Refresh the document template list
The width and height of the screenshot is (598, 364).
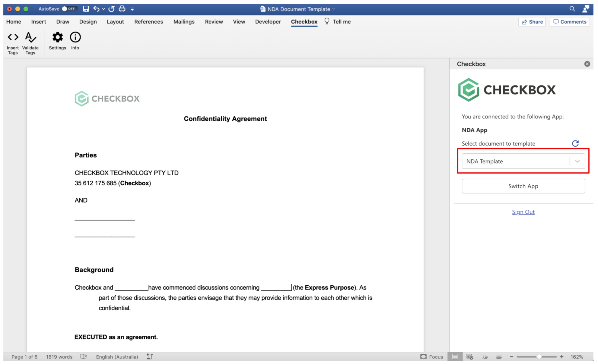coord(575,143)
